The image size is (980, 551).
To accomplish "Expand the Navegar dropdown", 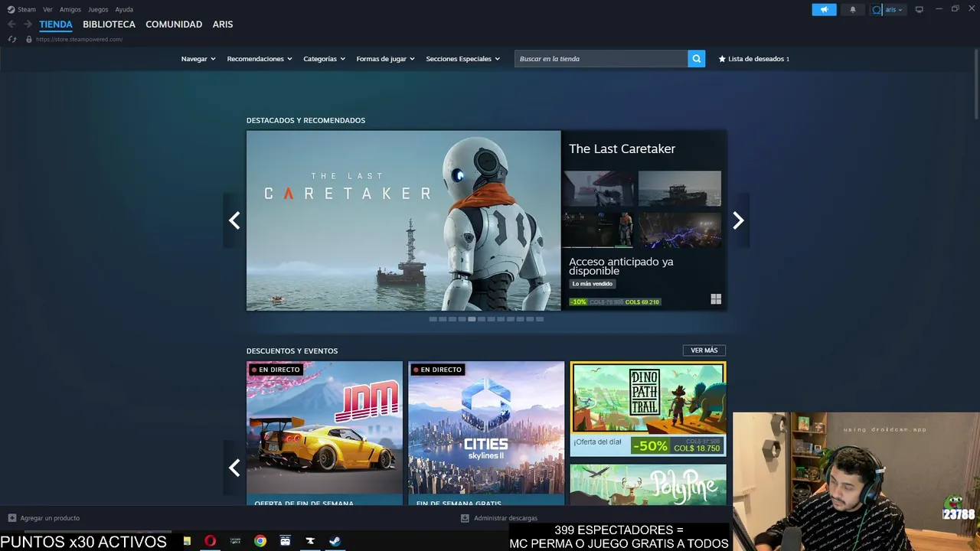I will (198, 59).
